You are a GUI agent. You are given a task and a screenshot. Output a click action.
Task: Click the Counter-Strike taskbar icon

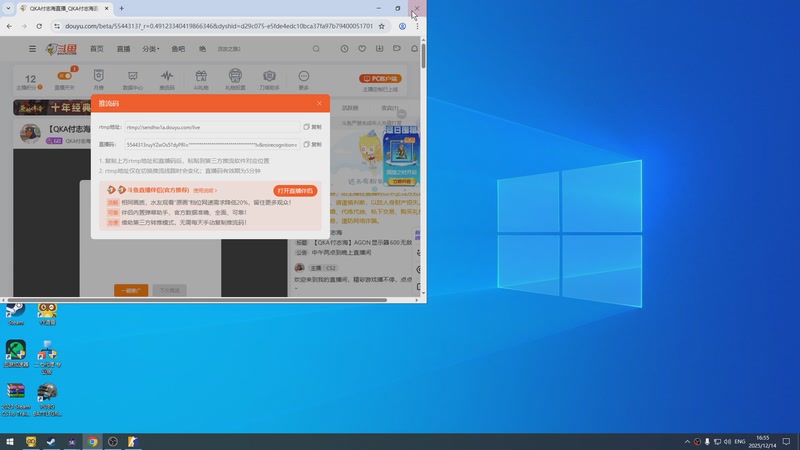click(x=133, y=442)
